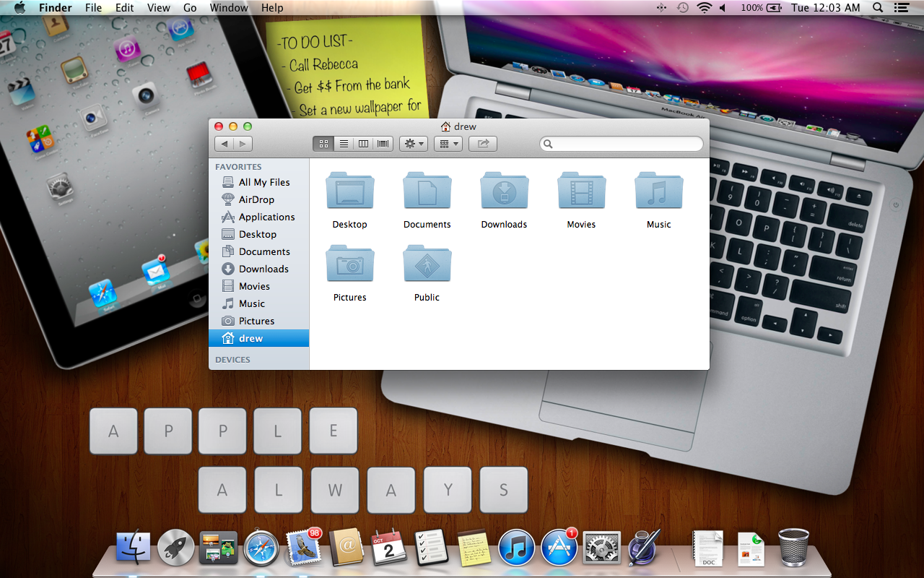Open the Wi-Fi status menu
Image resolution: width=924 pixels, height=578 pixels.
coord(704,8)
